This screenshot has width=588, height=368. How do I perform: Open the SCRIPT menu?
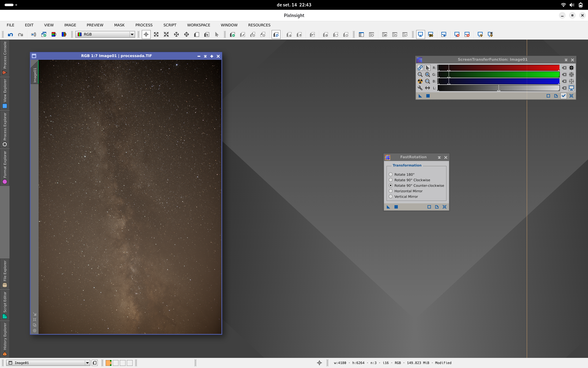click(170, 25)
